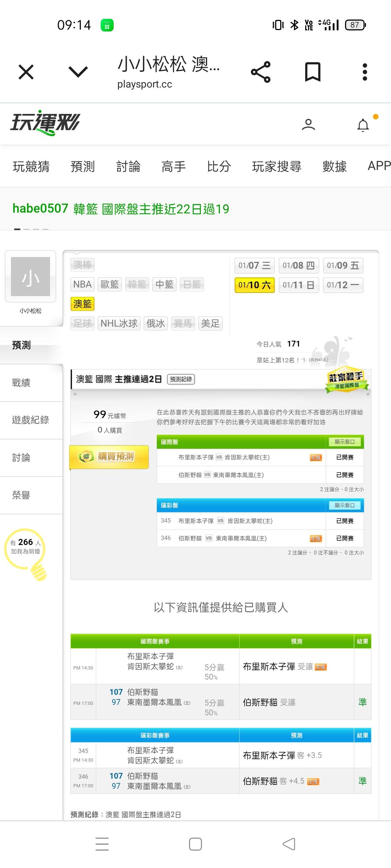Select the NBA league tab
Viewport: 391px width, 868px height.
pos(83,284)
